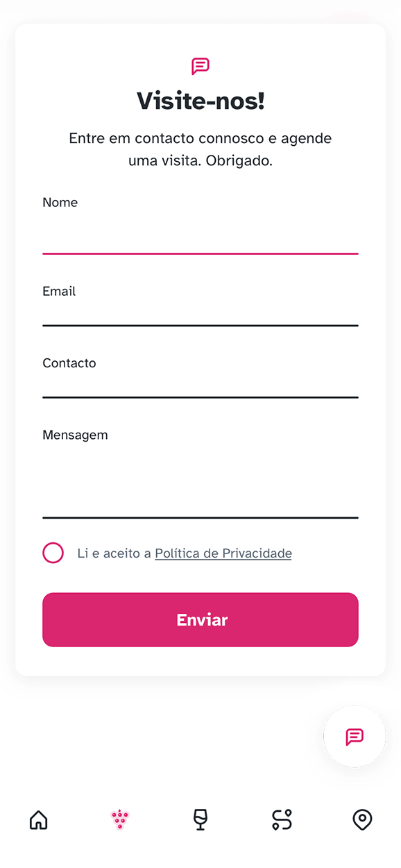The image size is (401, 868).
Task: Select the grape cluster navigation icon
Action: [119, 820]
